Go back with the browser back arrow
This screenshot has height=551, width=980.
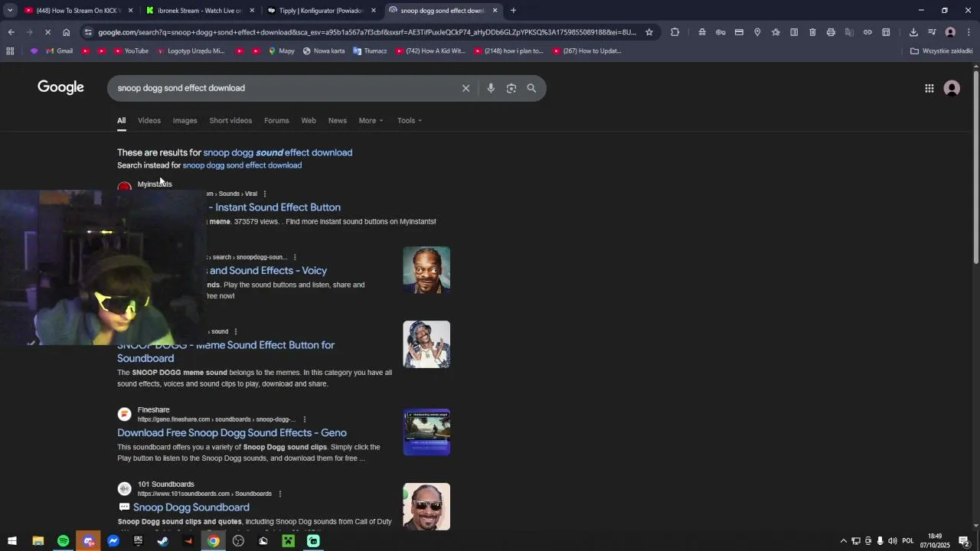11,32
